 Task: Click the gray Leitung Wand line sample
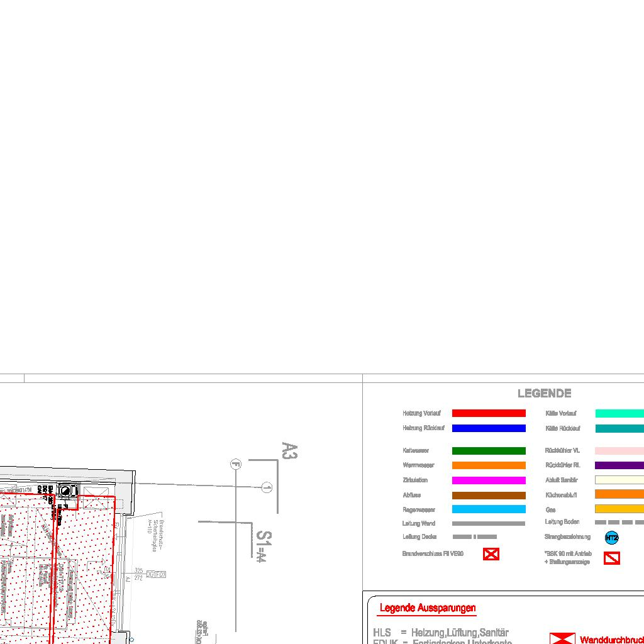(489, 523)
